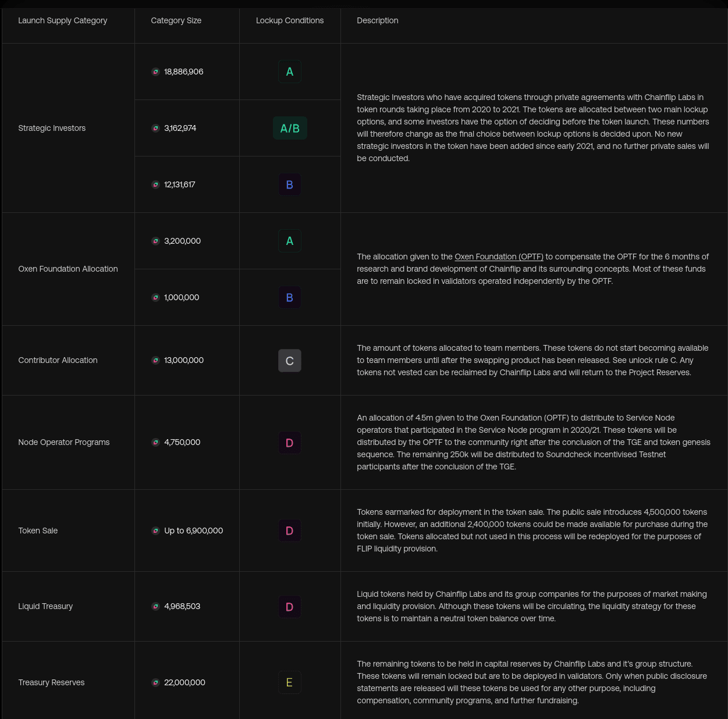Image resolution: width=728 pixels, height=719 pixels.
Task: Select the Oxen Foundation Allocation row label
Action: [68, 269]
